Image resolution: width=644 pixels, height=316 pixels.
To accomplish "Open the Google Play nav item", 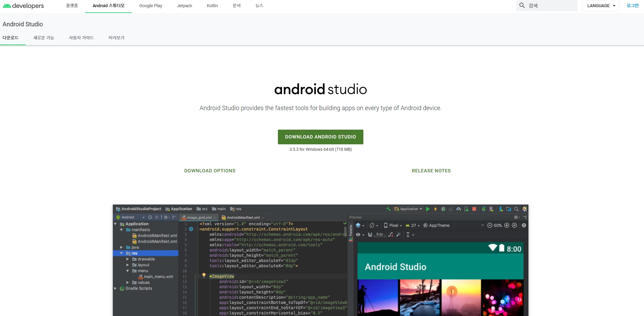I will [151, 6].
